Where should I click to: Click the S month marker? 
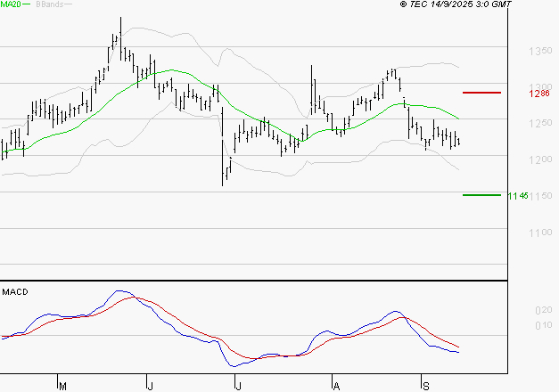pyautogui.click(x=425, y=387)
